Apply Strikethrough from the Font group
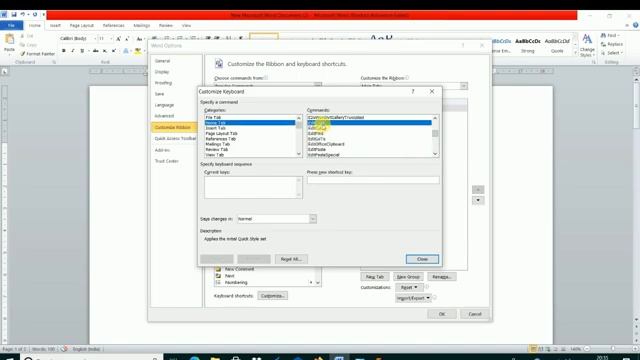This screenshot has height=360, width=640. (x=96, y=51)
